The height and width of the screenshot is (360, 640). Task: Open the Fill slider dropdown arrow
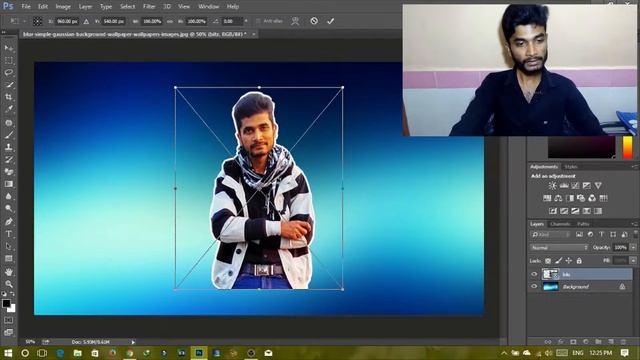pos(633,260)
